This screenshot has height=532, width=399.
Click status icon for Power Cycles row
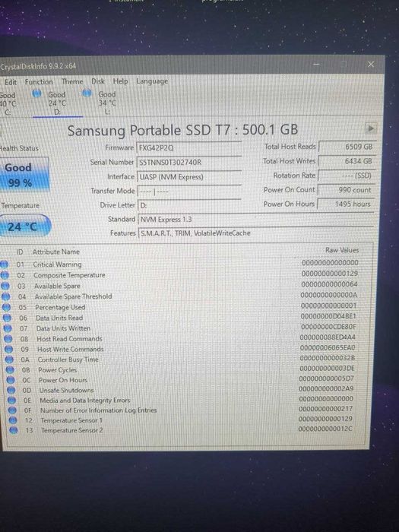click(11, 370)
